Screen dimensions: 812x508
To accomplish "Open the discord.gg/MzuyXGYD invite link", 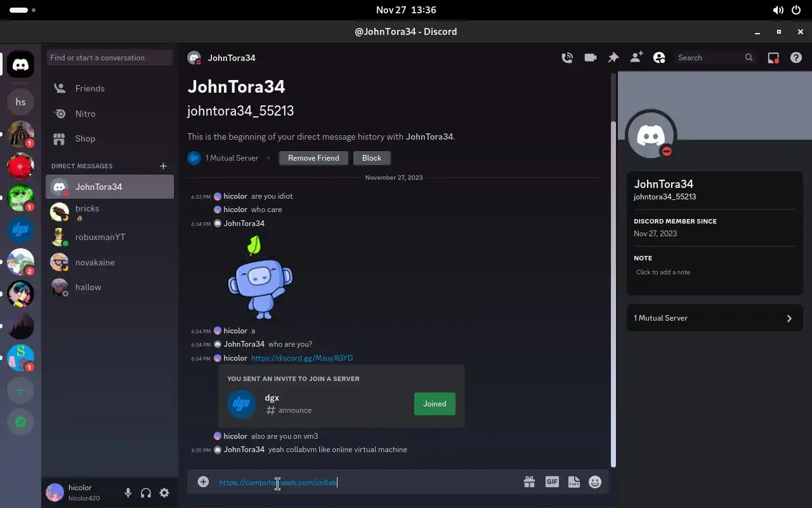I will (x=302, y=358).
